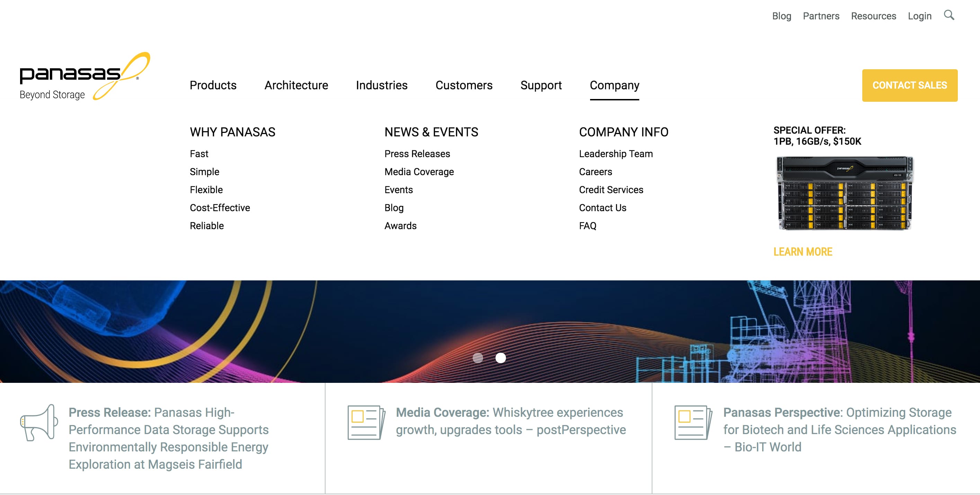This screenshot has height=495, width=980.
Task: Open the Awards link
Action: point(400,226)
